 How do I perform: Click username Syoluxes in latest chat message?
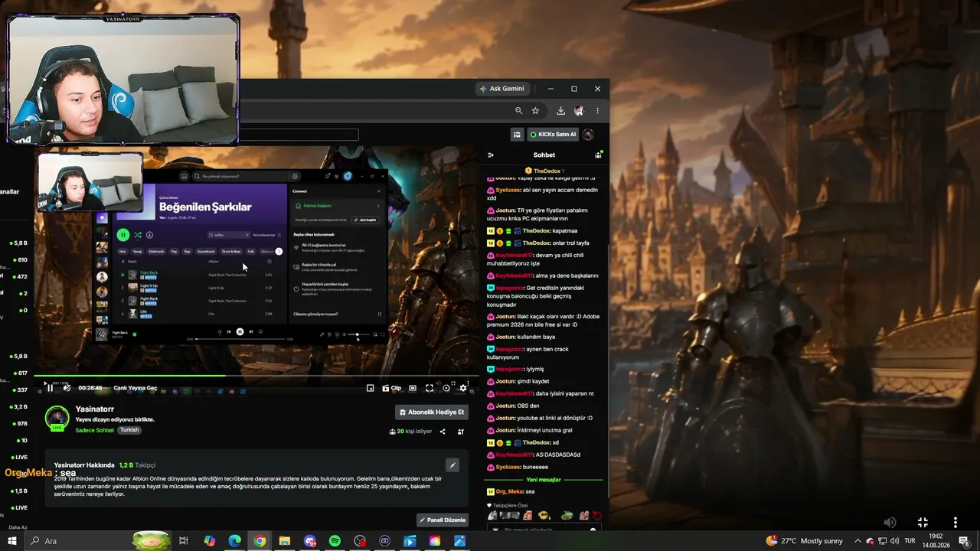(508, 467)
